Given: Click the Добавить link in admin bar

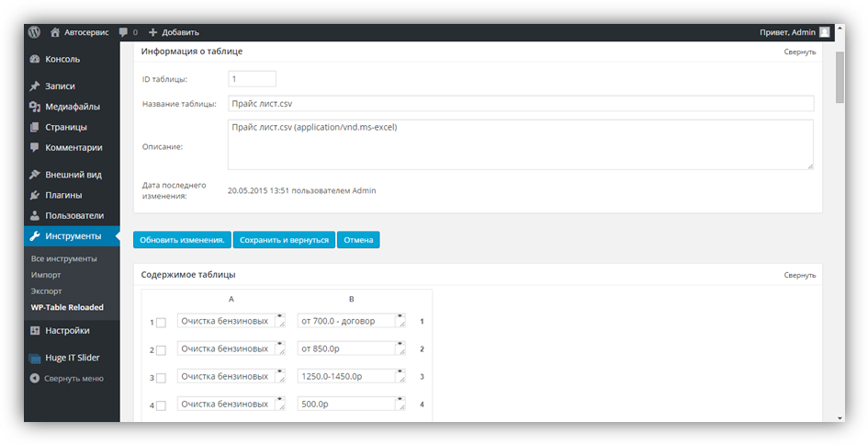Looking at the screenshot, I should click(x=180, y=32).
